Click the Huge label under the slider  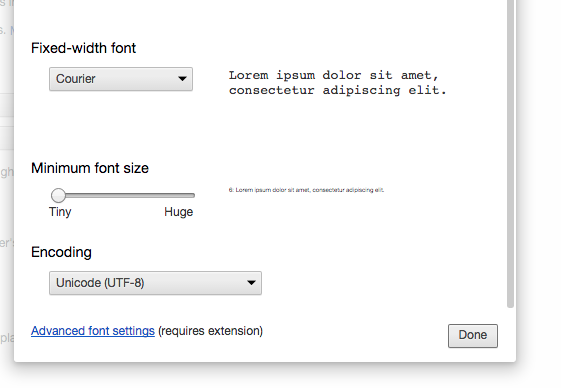point(179,212)
